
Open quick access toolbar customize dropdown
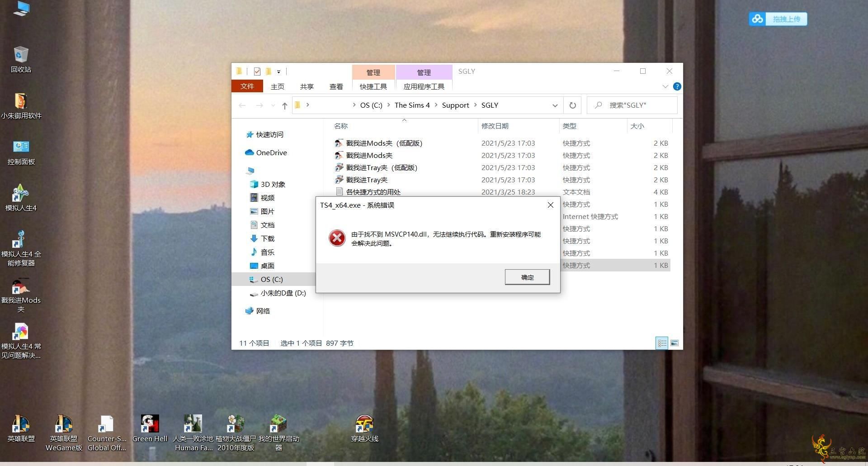278,71
